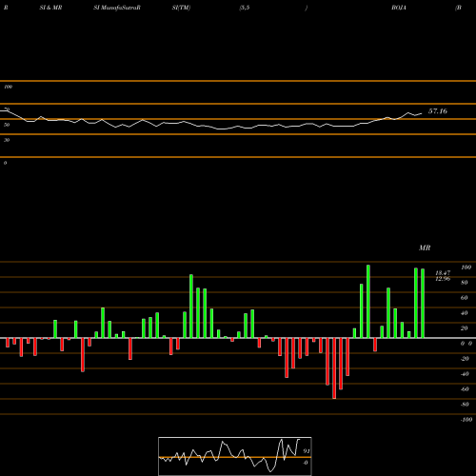
Task: Click the -80 label on MR right axis
Action: (x=465, y=405)
